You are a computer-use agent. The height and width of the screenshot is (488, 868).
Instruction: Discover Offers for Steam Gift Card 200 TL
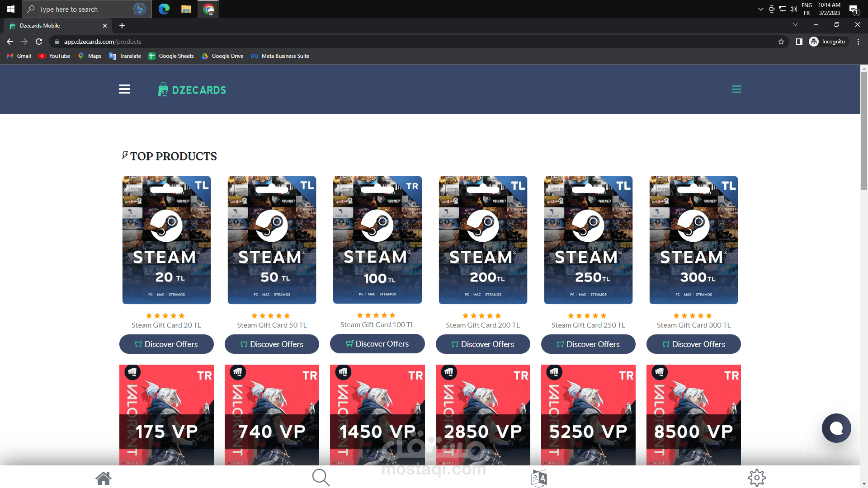pyautogui.click(x=483, y=344)
